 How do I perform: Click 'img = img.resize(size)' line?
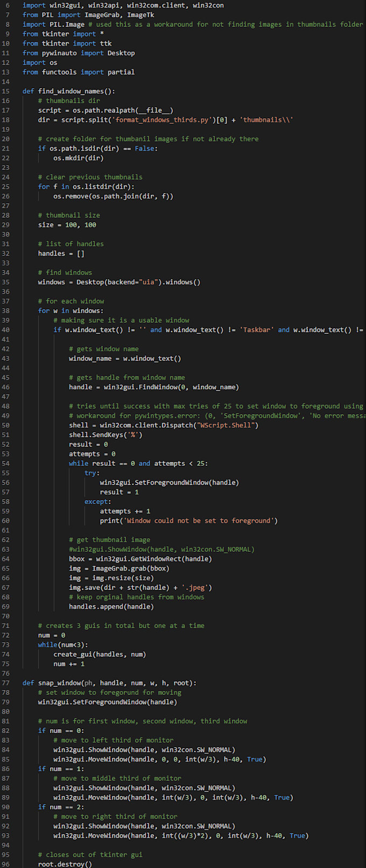pyautogui.click(x=111, y=578)
